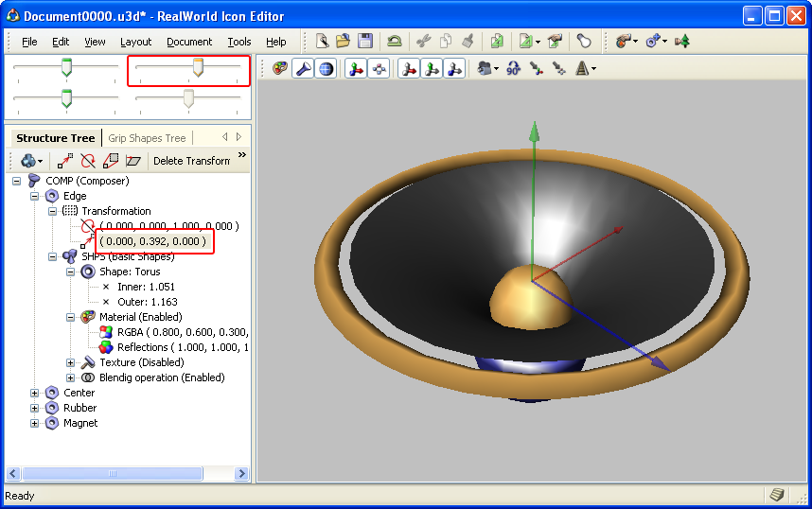Click the tree panel horizontal scrollbar right arrow
The width and height of the screenshot is (812, 509).
[243, 473]
